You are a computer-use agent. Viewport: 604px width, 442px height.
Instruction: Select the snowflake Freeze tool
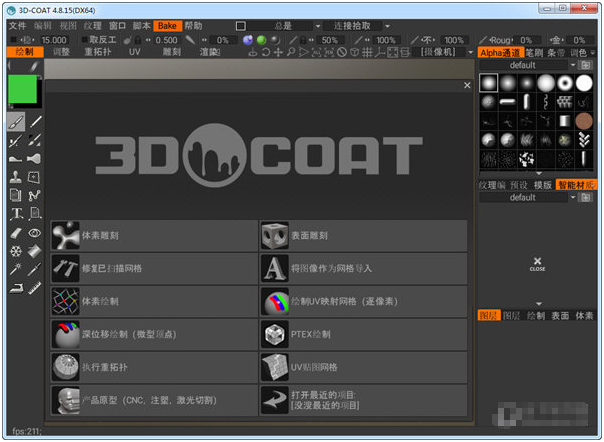tap(15, 250)
